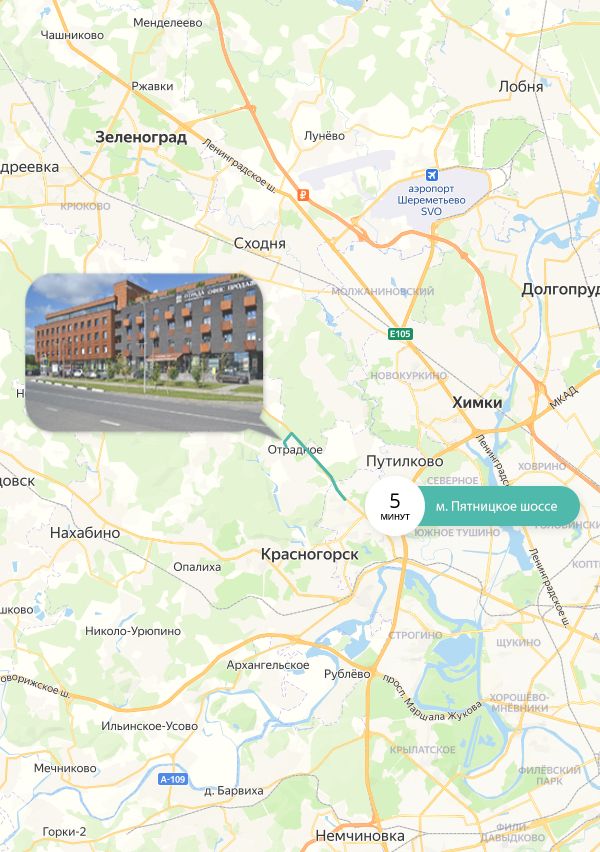Click the Сходня town label
Screen dimensions: 600x852
pyautogui.click(x=259, y=243)
